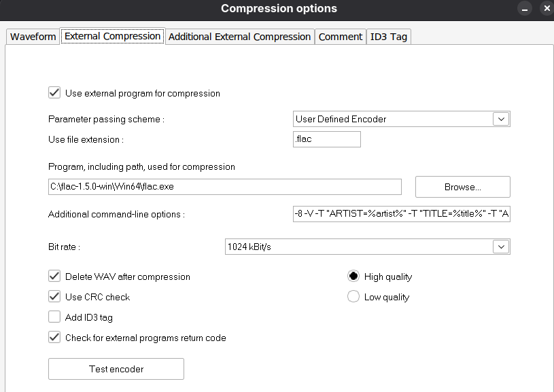Open the Bit rate dropdown arrow
Screen dimensions: 554x392
point(501,247)
